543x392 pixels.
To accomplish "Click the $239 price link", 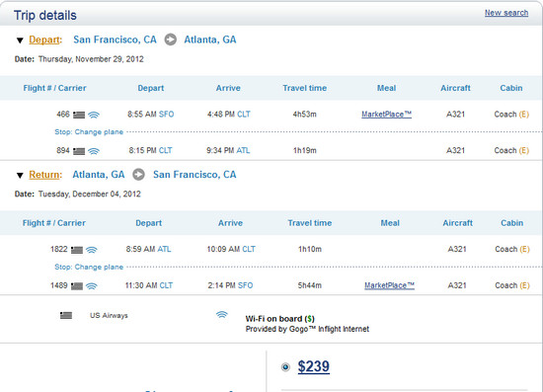I will [x=313, y=366].
